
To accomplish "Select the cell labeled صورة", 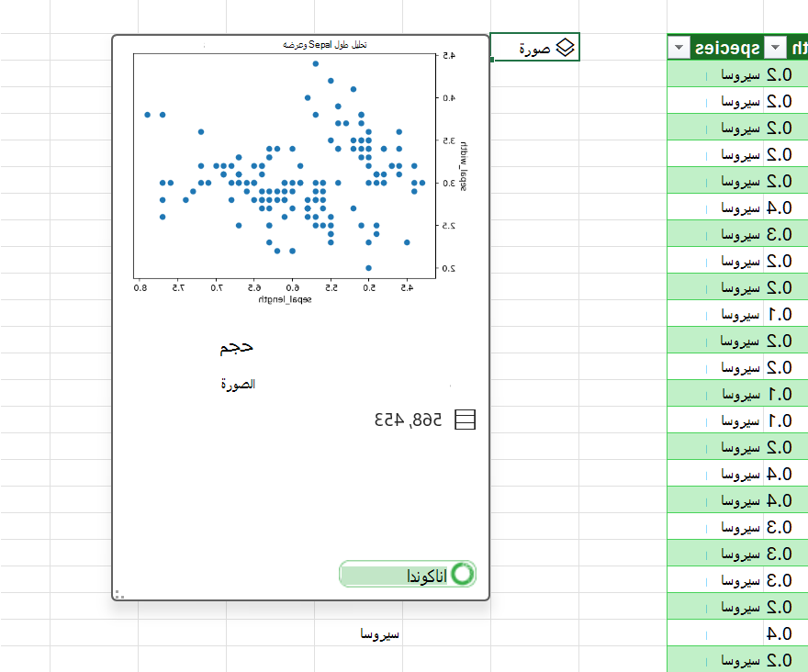I will (x=535, y=47).
